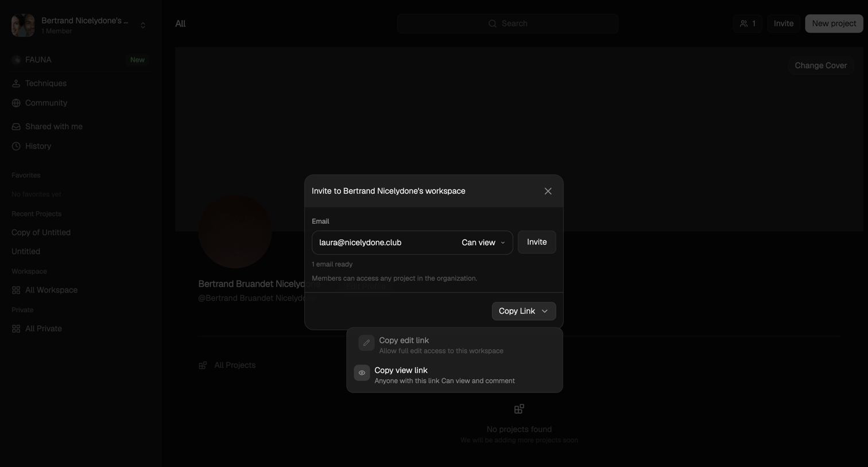Image resolution: width=868 pixels, height=467 pixels.
Task: Click the All Private grid icon
Action: 16,329
